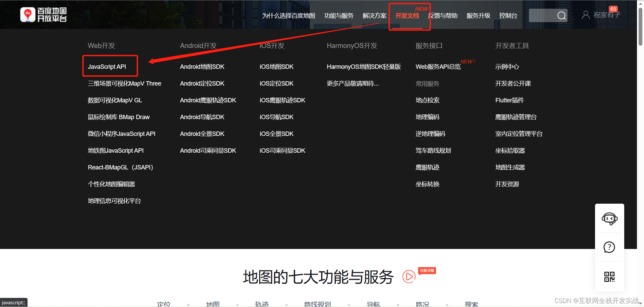This screenshot has width=644, height=307.
Task: Click the search magnifier icon
Action: coord(561,15)
